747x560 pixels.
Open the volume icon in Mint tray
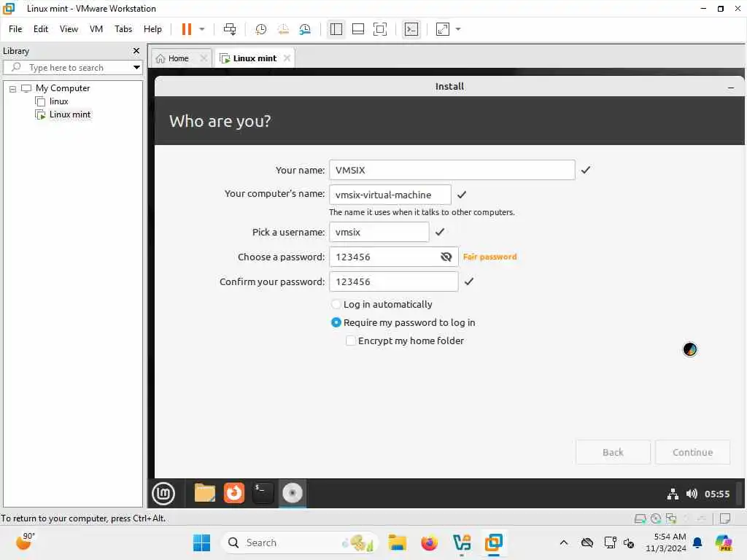click(692, 494)
